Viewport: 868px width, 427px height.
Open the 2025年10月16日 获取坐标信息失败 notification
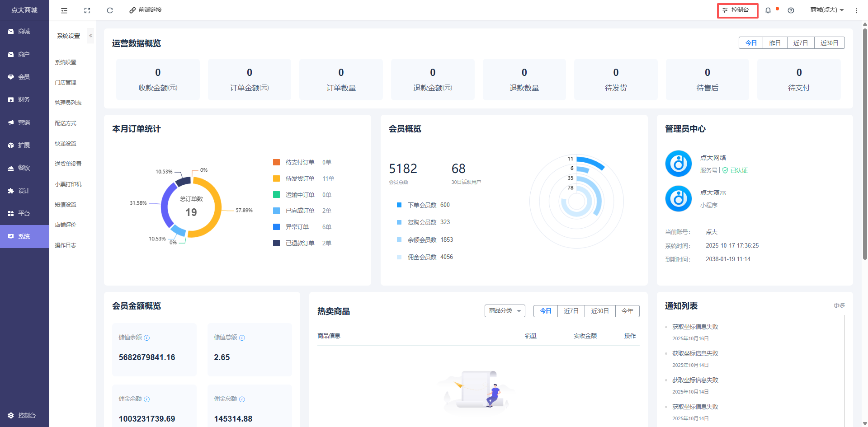695,327
